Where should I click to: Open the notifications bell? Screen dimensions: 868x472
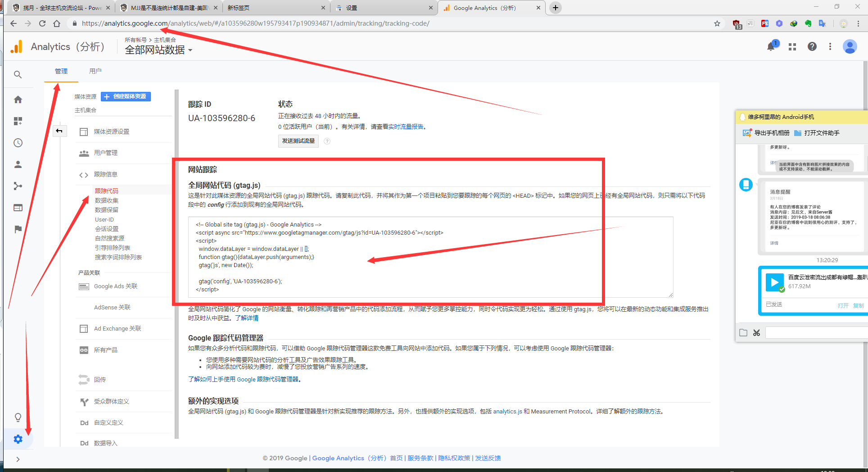(x=771, y=46)
